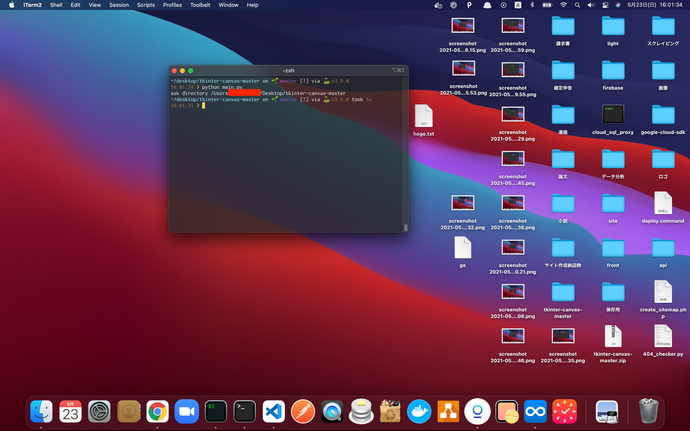Launch Visual Studio Code from the Dock
This screenshot has width=690, height=431.
click(x=274, y=411)
